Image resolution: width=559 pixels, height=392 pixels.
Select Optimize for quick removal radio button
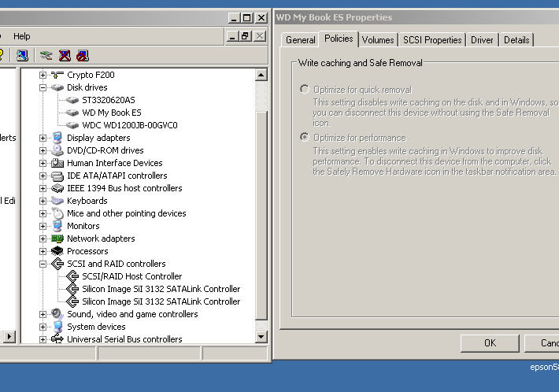tap(304, 89)
